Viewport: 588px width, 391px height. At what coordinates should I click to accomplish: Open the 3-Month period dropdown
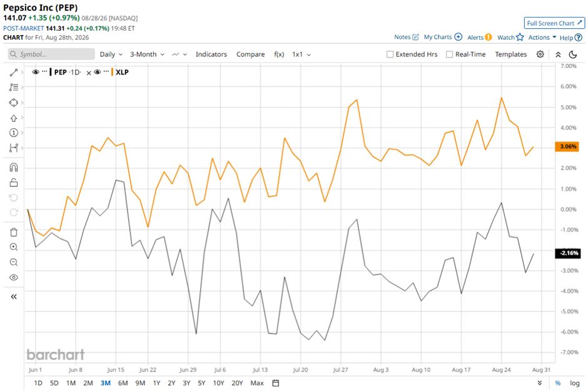tap(147, 54)
